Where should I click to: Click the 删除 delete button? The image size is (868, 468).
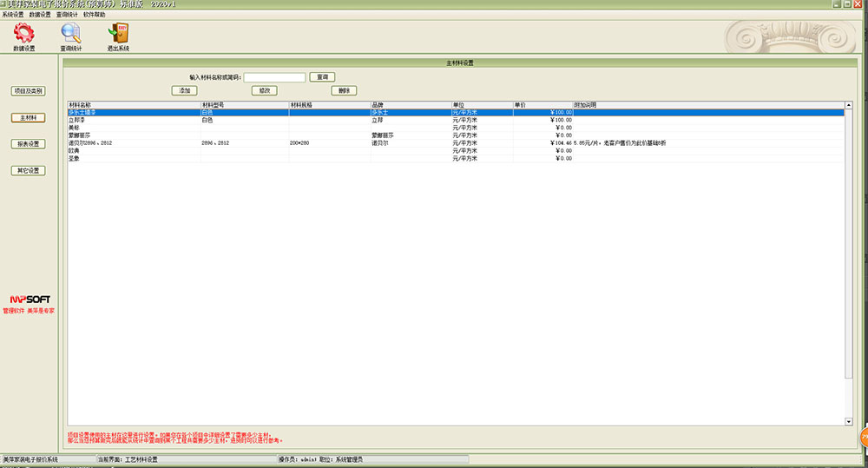coord(344,90)
